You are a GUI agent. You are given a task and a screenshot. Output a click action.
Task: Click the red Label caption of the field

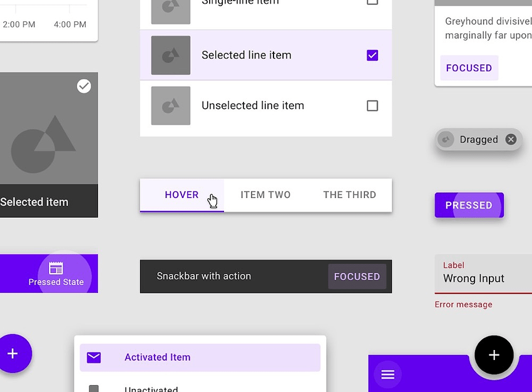pos(454,265)
